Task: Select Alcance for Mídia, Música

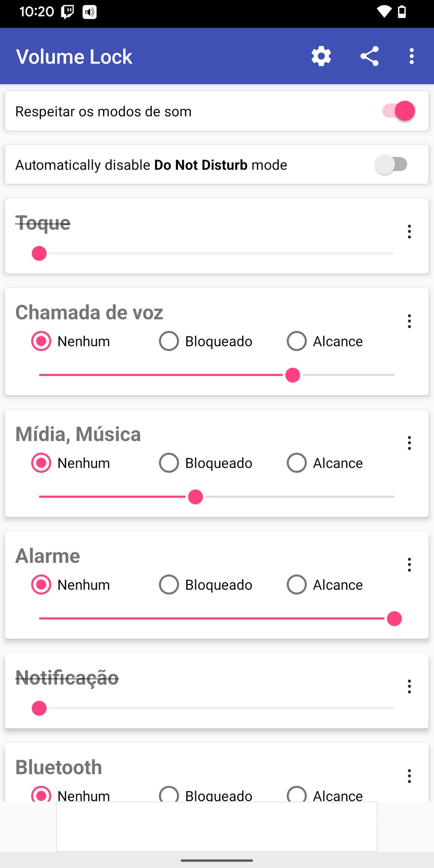Action: point(297,463)
